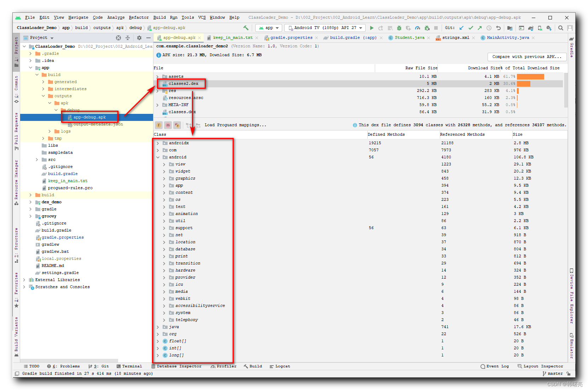The image size is (588, 390).
Task: Expand the META-INF folder row
Action: tap(157, 105)
